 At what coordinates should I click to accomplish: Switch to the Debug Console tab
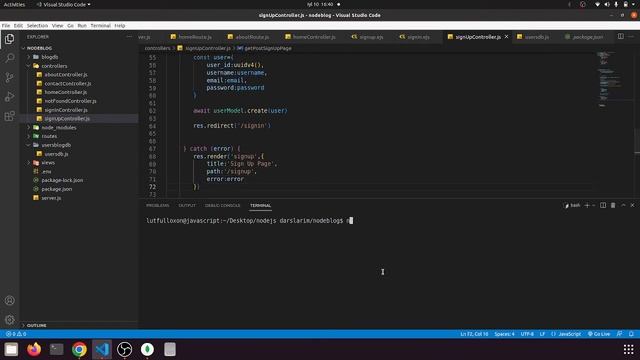[x=222, y=205]
